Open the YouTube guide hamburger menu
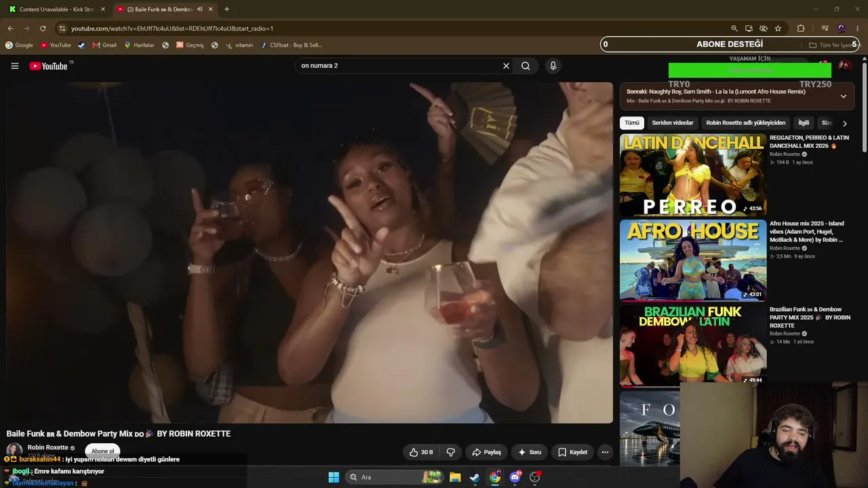868x488 pixels. [15, 66]
